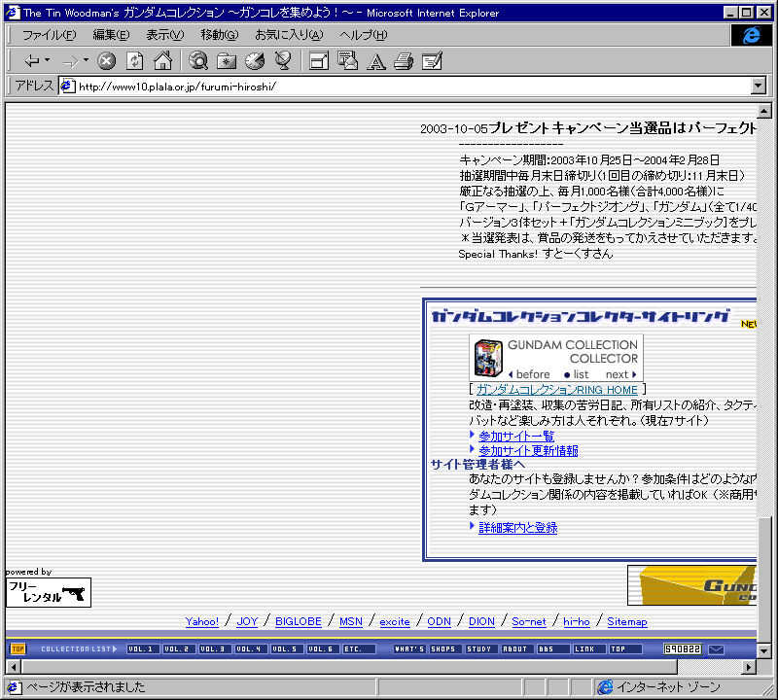Go to the before site in ring
Viewport: 778px width, 700px height.
point(529,374)
